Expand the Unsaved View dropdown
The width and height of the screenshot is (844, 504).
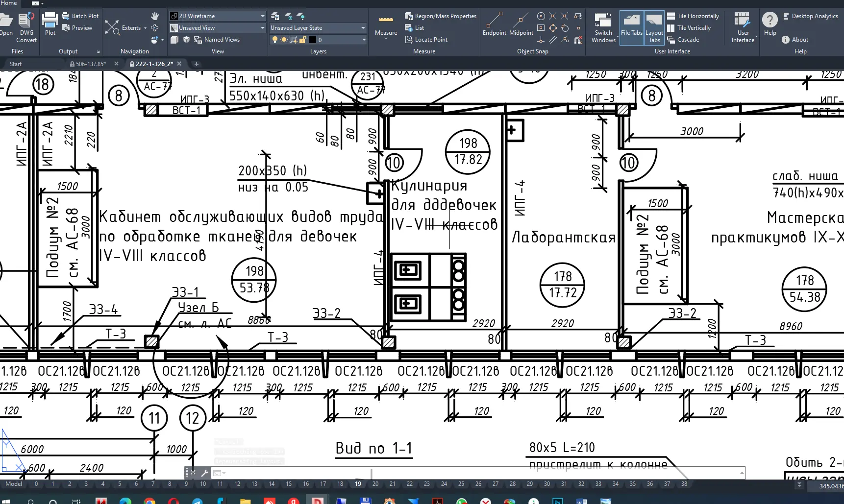(x=262, y=28)
